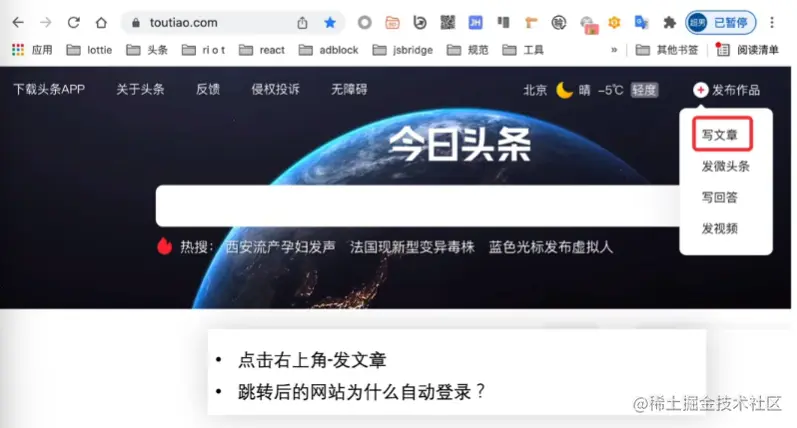Toggle the blue bookmark star

[330, 22]
